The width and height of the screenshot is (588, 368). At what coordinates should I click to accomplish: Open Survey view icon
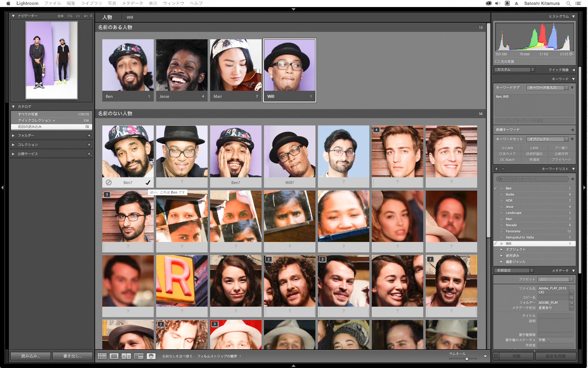pyautogui.click(x=139, y=356)
